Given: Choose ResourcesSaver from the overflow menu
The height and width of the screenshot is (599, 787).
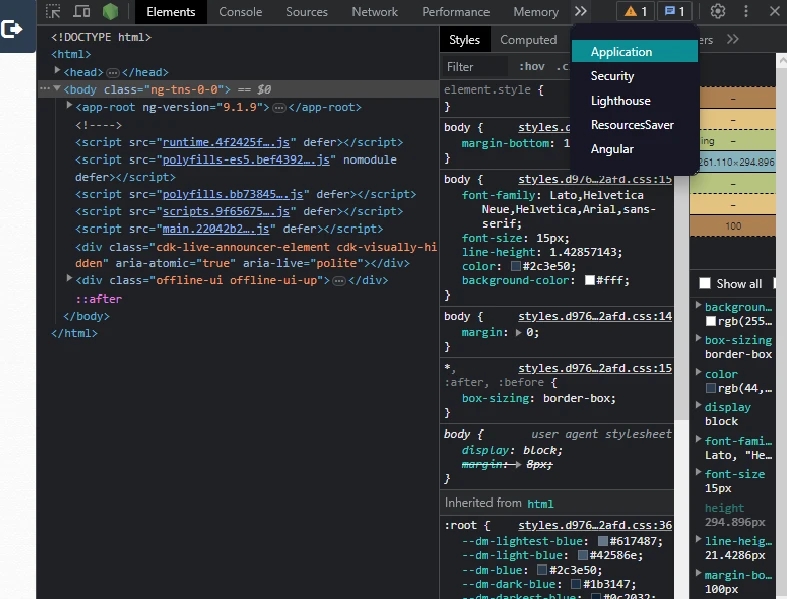Looking at the screenshot, I should coord(635,125).
